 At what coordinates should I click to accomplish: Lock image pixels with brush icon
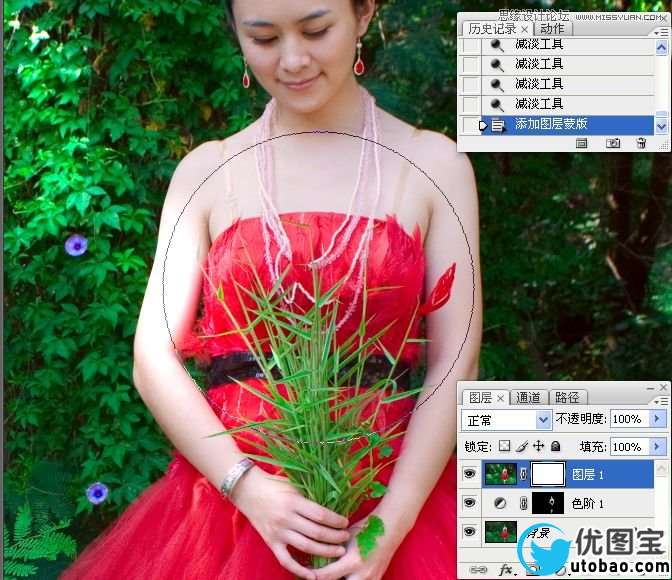pyautogui.click(x=522, y=446)
